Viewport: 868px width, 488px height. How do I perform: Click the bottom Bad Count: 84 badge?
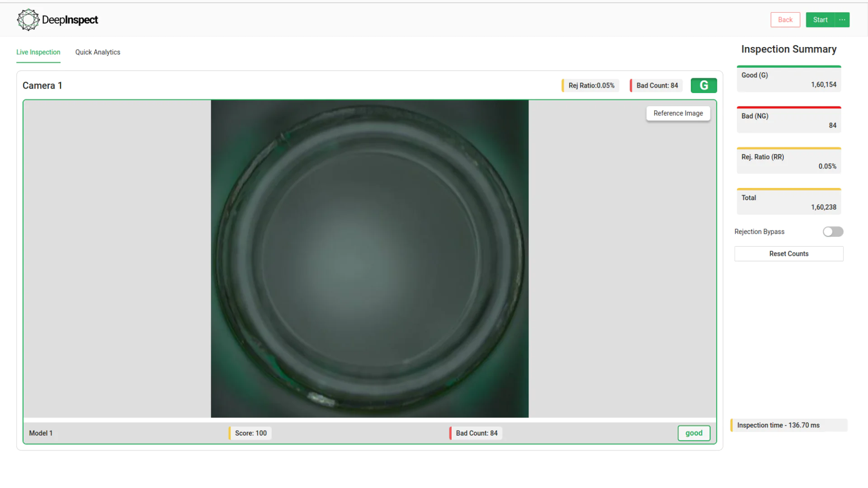coord(476,433)
